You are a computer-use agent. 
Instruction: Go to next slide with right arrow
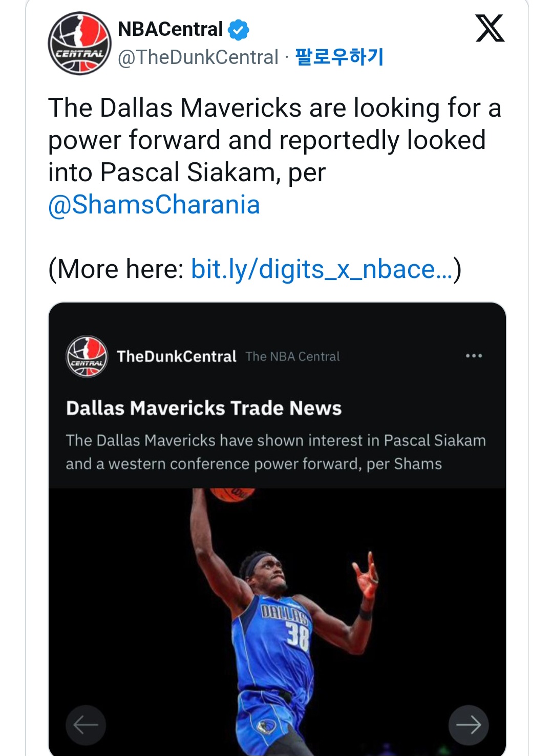click(x=468, y=725)
